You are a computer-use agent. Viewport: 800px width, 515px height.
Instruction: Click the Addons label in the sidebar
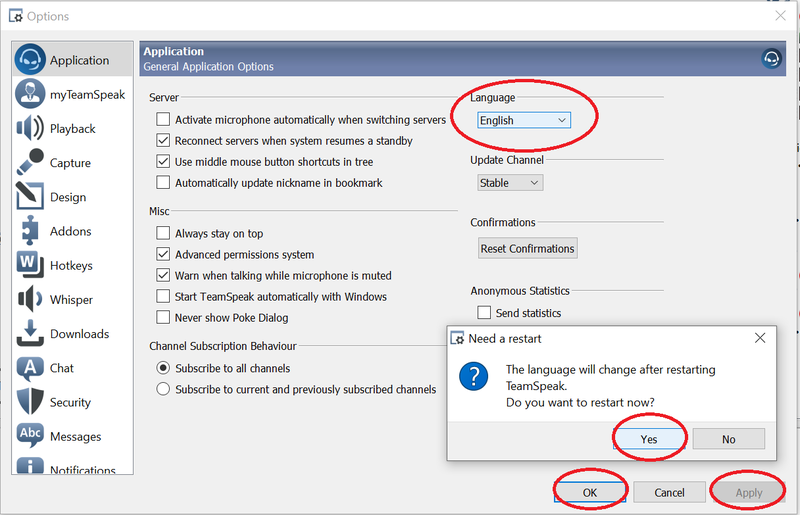(70, 231)
